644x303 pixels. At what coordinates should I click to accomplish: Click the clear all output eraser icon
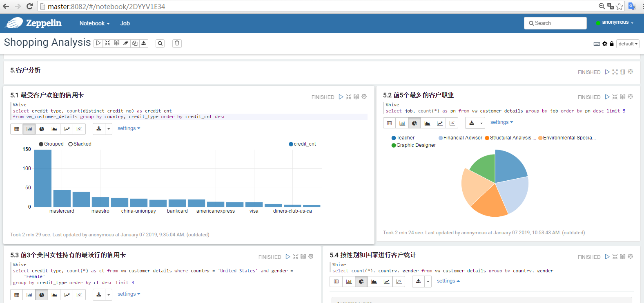pyautogui.click(x=126, y=43)
